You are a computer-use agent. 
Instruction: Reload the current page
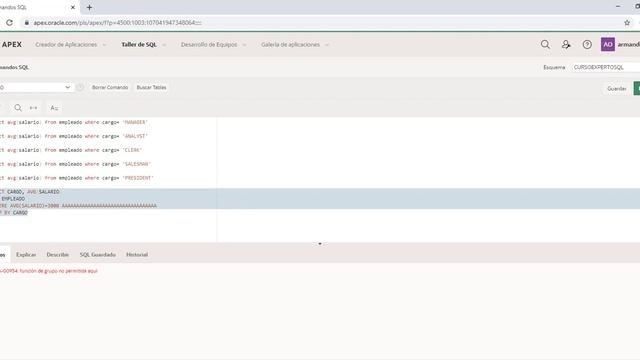pyautogui.click(x=9, y=23)
